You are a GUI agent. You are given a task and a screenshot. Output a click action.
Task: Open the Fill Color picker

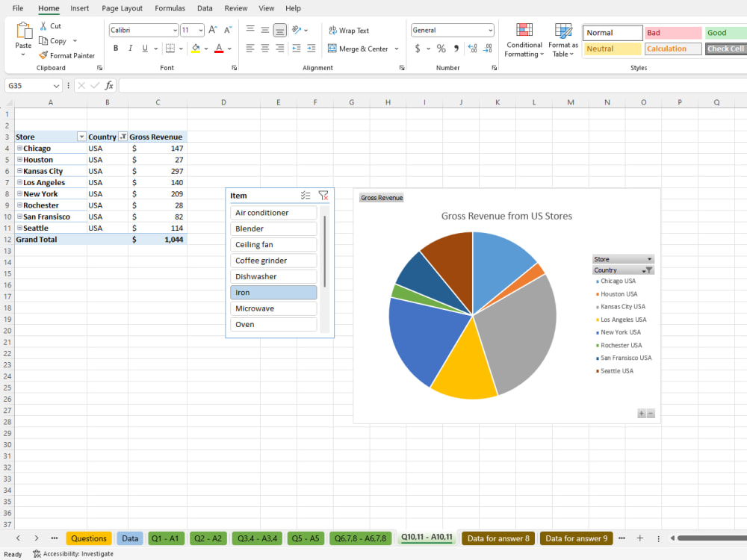pyautogui.click(x=207, y=48)
